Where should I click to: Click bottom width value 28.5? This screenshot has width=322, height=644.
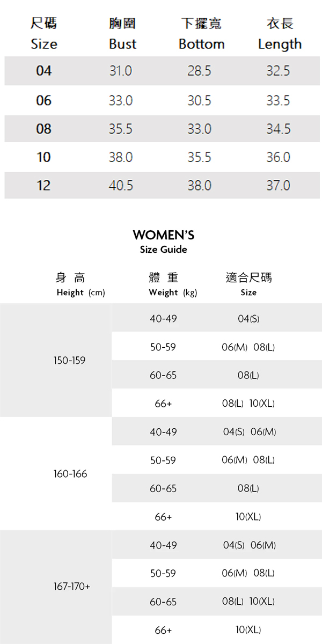click(x=199, y=71)
